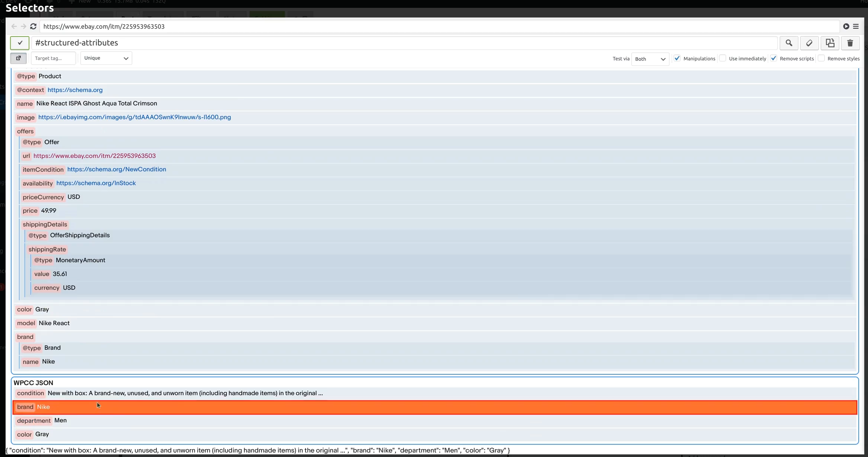Click the eBay item URL link
Screen dimensions: 868x457
tap(94, 156)
